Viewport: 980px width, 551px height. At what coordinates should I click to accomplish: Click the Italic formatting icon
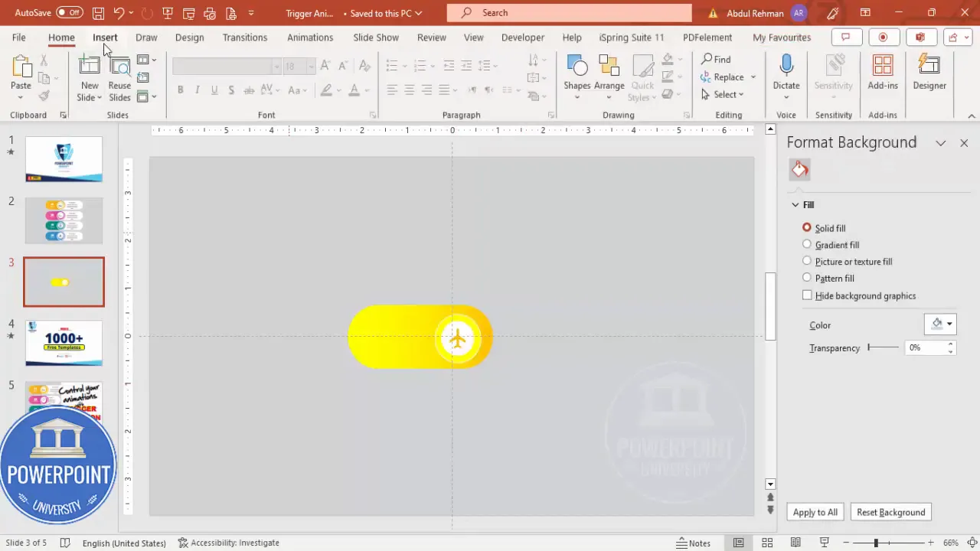click(197, 90)
